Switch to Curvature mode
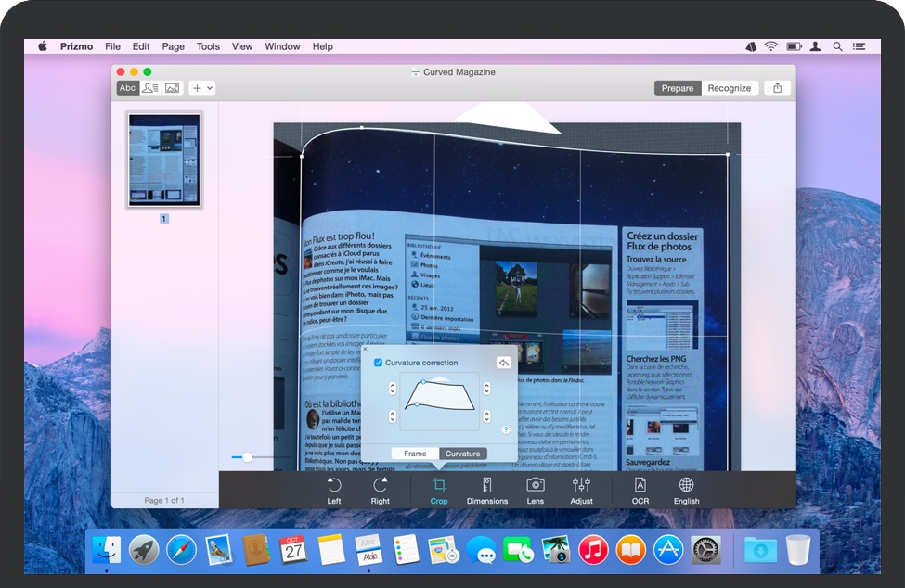 coord(462,454)
